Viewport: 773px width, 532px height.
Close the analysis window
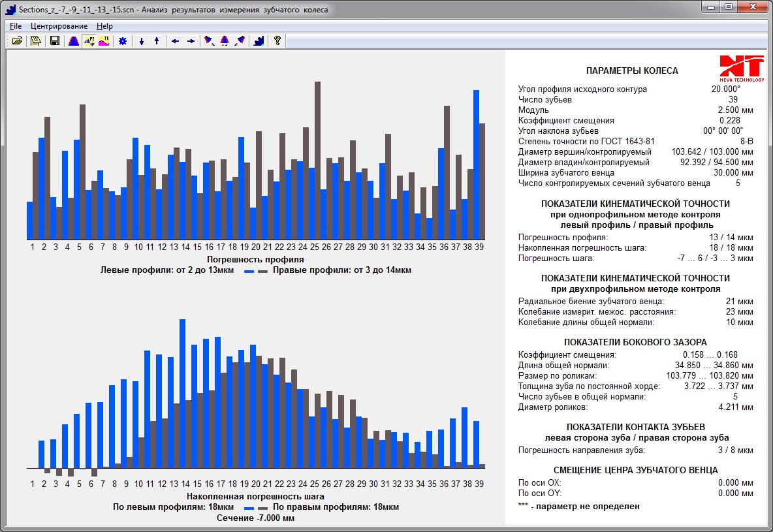pyautogui.click(x=753, y=7)
